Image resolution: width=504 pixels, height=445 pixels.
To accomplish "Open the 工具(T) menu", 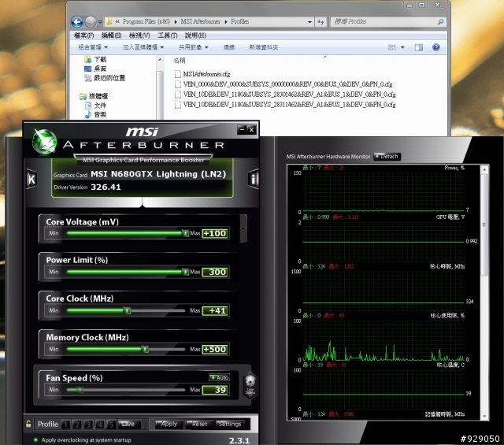I will pos(167,35).
